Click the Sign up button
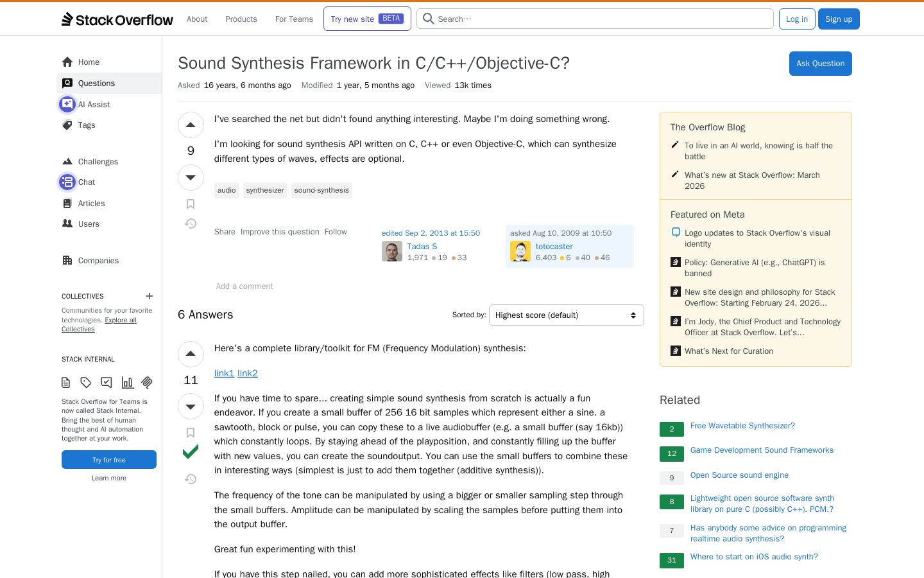This screenshot has width=924, height=578. (839, 19)
